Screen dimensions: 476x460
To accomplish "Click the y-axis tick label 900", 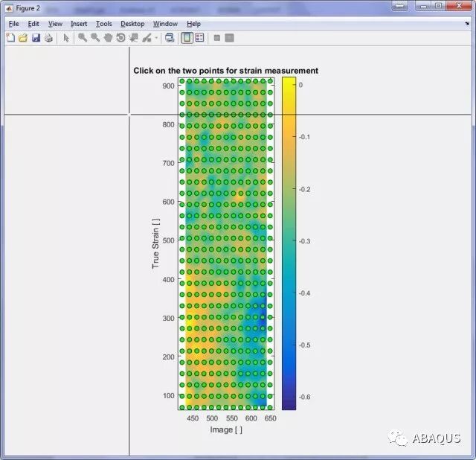I will pyautogui.click(x=169, y=86).
